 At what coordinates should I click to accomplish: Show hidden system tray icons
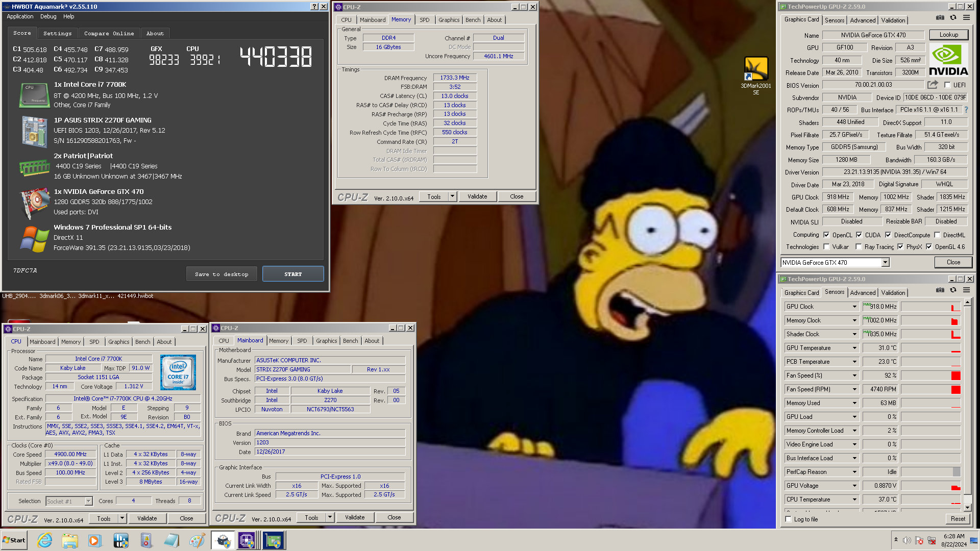pos(896,540)
